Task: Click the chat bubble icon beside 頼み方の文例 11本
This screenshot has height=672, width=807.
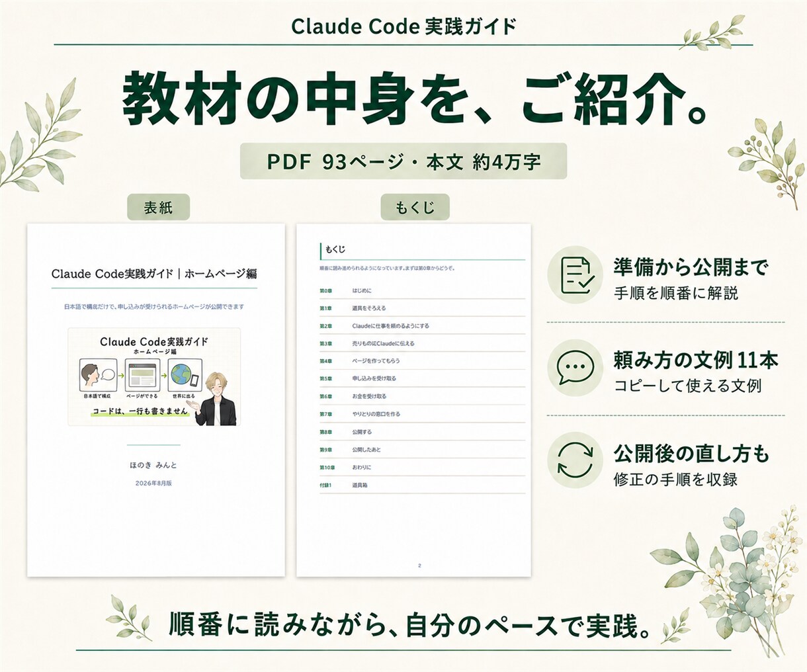Action: [x=575, y=367]
